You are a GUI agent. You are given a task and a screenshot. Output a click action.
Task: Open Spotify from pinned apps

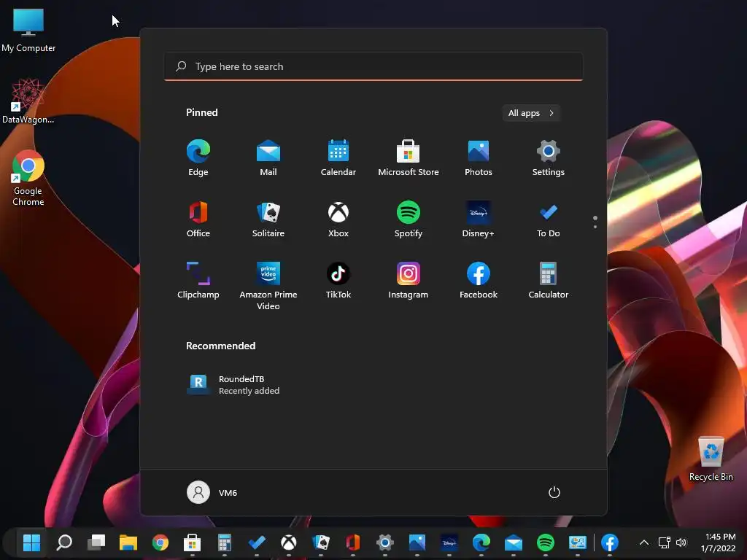click(409, 219)
